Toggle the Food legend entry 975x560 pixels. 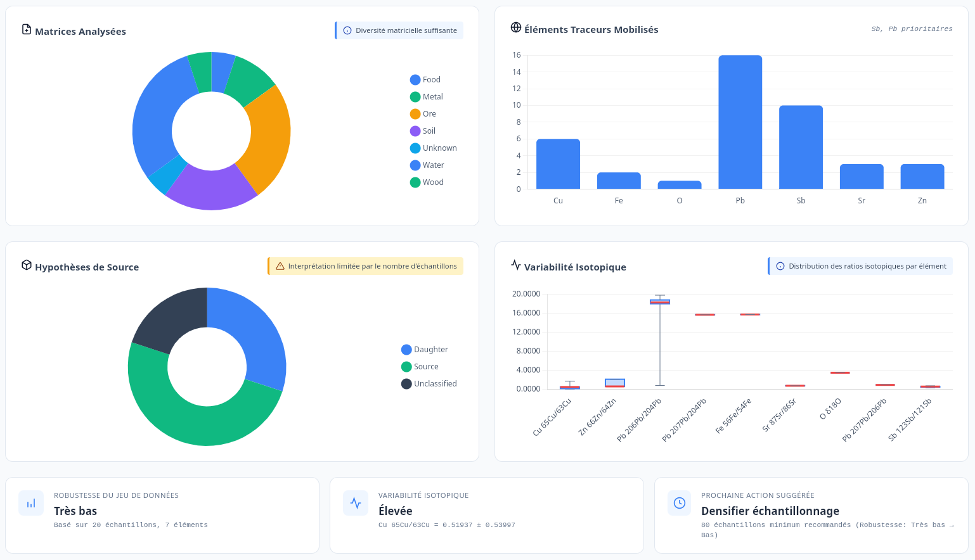[425, 79]
